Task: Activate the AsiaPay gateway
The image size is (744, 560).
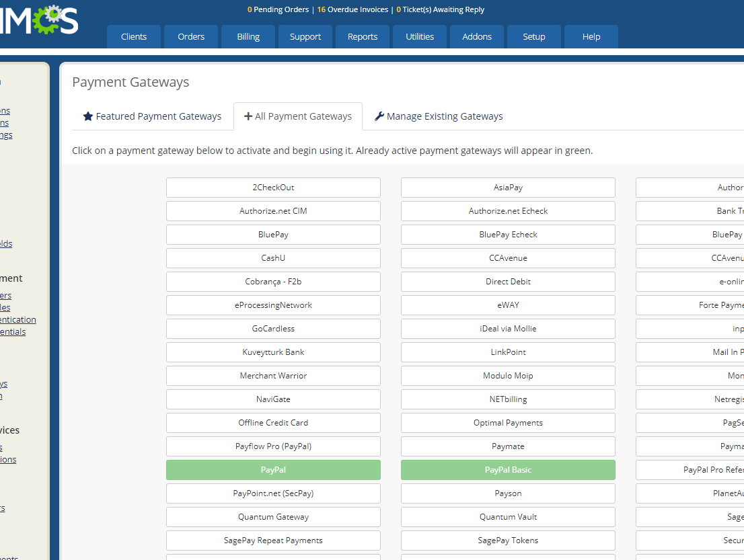Action: [508, 188]
